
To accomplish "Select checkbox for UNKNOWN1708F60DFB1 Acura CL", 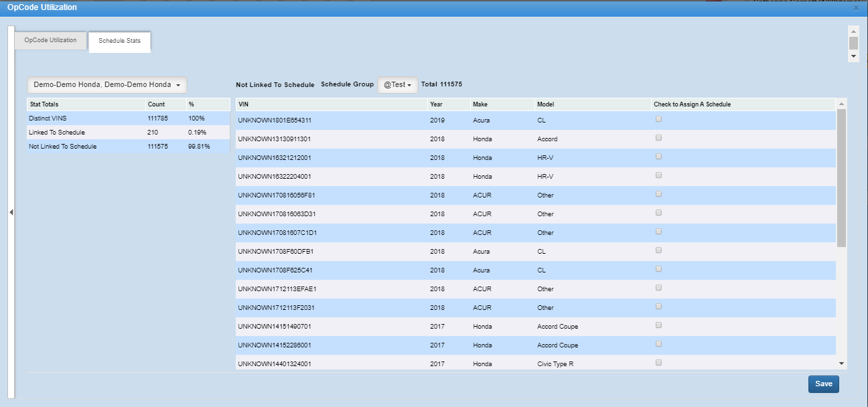I will pos(659,250).
